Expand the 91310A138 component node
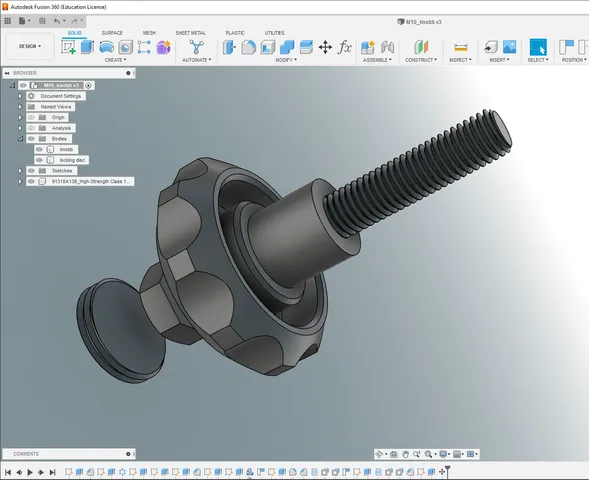This screenshot has height=480, width=589. [x=20, y=181]
